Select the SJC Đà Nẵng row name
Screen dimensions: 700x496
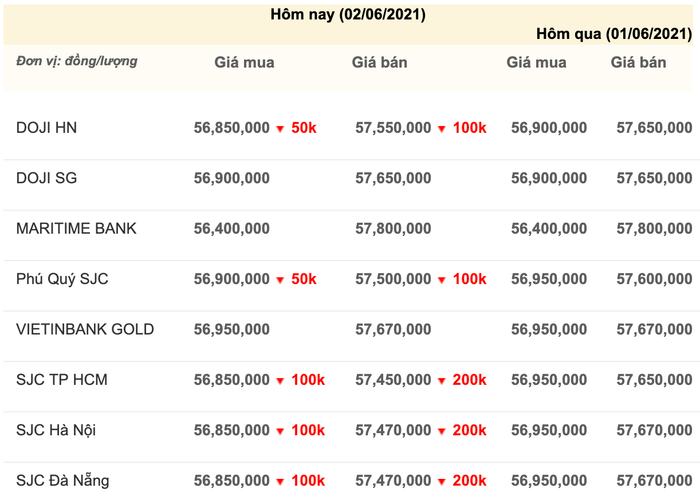coord(63,481)
